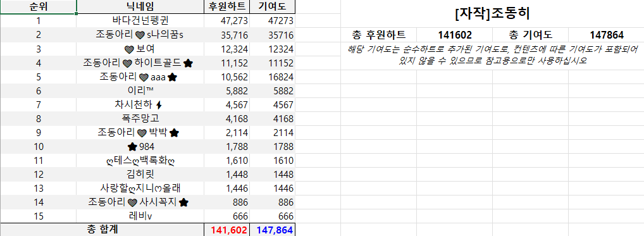Select rank cell 1

[x=38, y=21]
